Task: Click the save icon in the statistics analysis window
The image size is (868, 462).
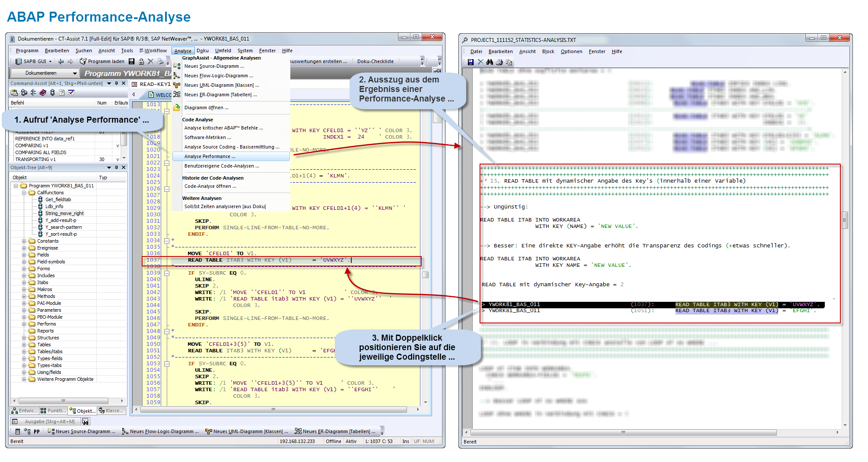Action: tap(471, 62)
